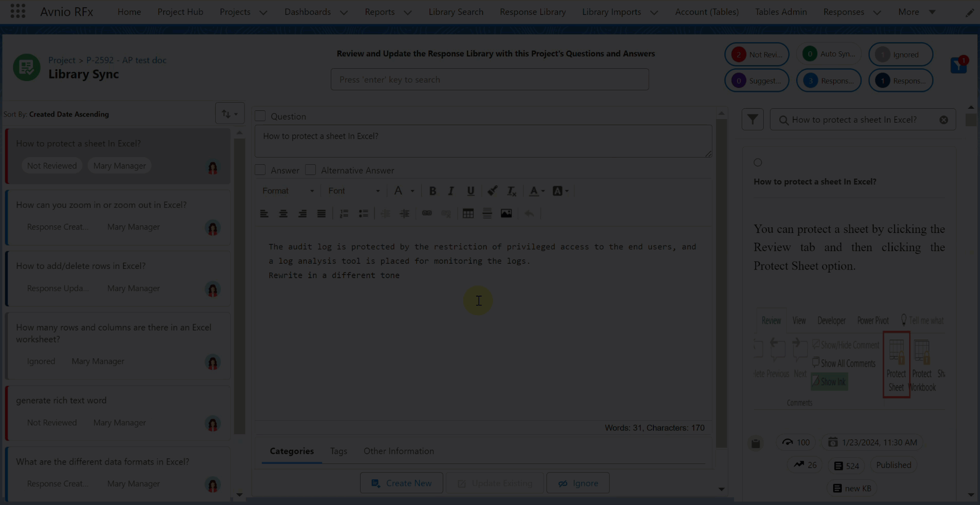Align text right
The image size is (980, 505).
pos(303,213)
